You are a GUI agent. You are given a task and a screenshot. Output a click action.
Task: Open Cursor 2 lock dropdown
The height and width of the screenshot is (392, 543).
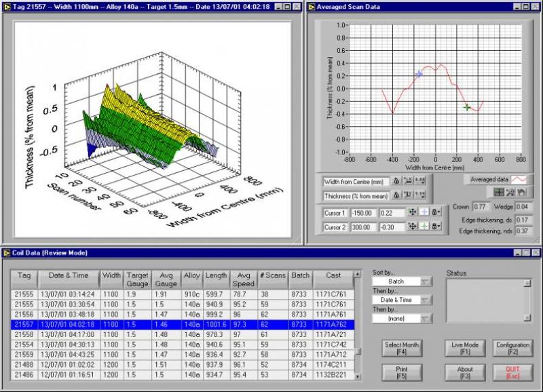(x=436, y=227)
